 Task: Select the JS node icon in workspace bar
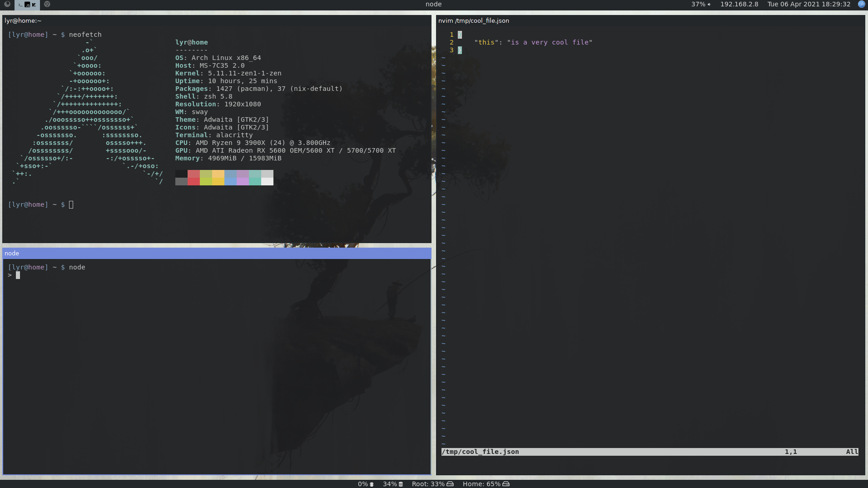[27, 5]
